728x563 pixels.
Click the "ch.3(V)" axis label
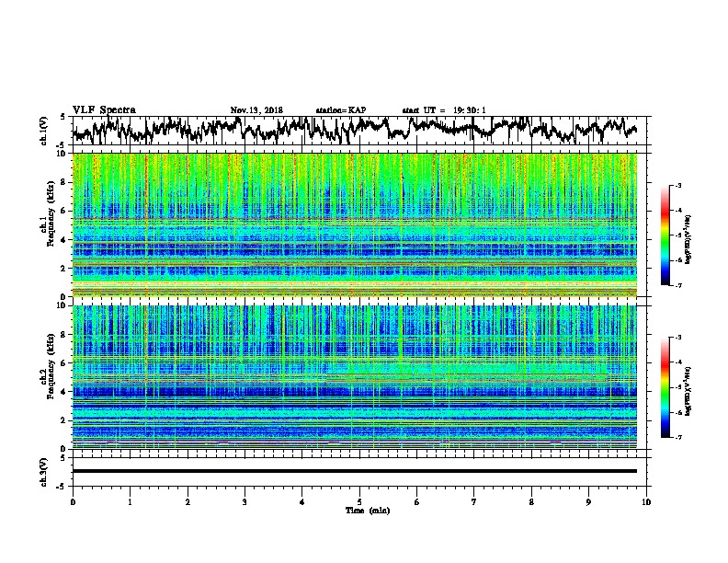click(43, 472)
